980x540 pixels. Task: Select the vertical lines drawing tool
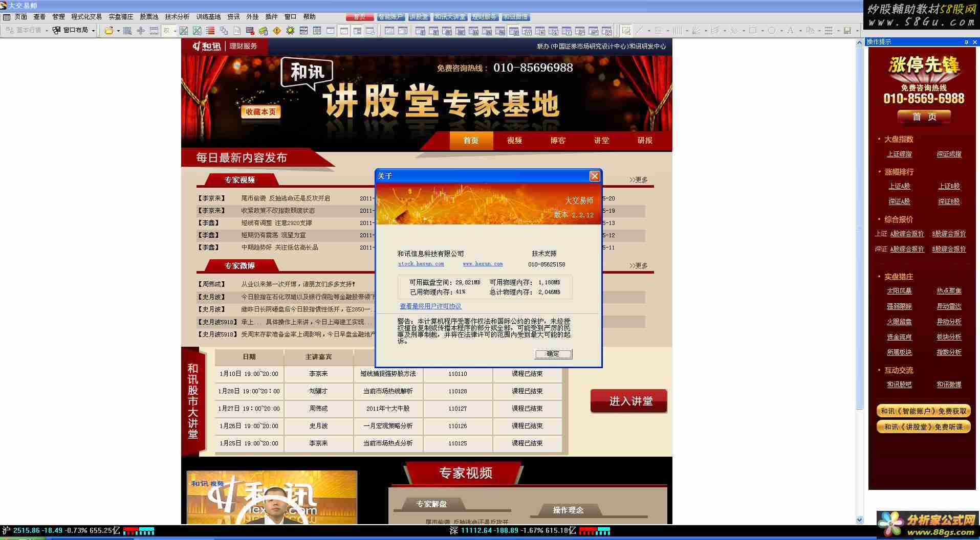point(678,31)
